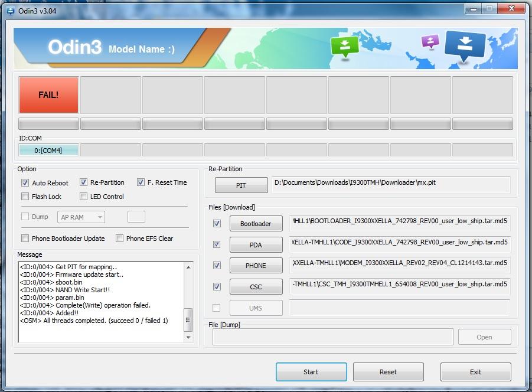Close the Odin3 window
Screen dimensions: 532x392
[x=512, y=8]
